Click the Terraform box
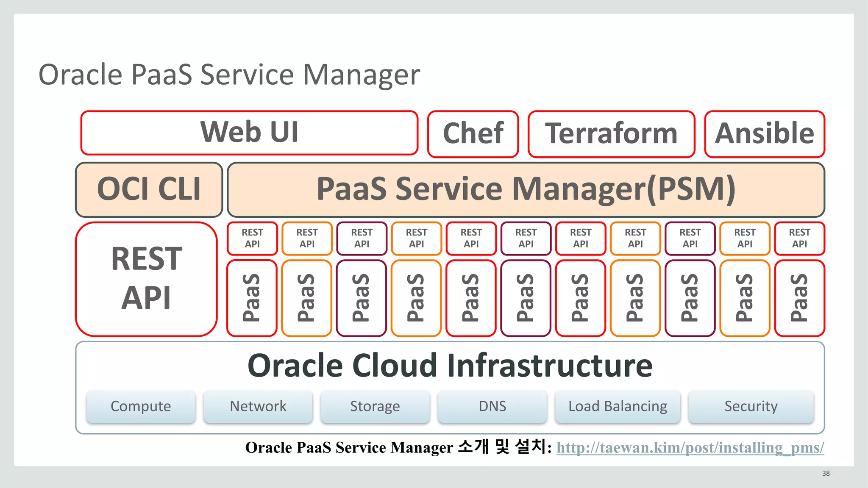Image resolution: width=868 pixels, height=488 pixels. 611,134
